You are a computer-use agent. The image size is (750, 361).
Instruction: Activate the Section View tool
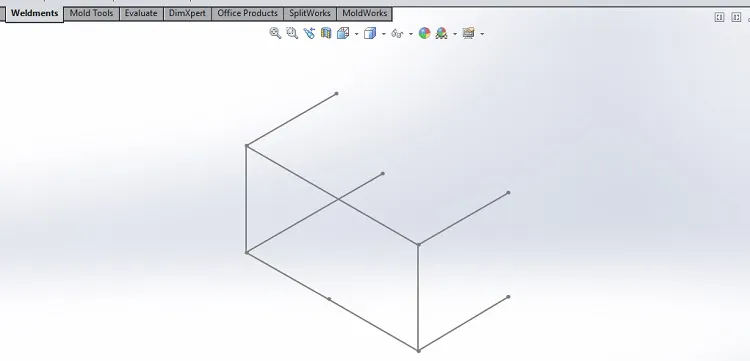(x=326, y=33)
